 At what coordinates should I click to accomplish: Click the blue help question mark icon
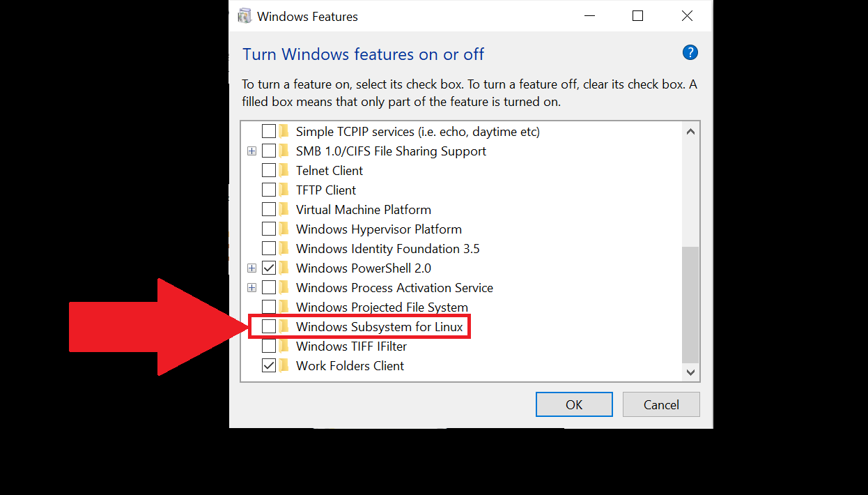coord(690,52)
